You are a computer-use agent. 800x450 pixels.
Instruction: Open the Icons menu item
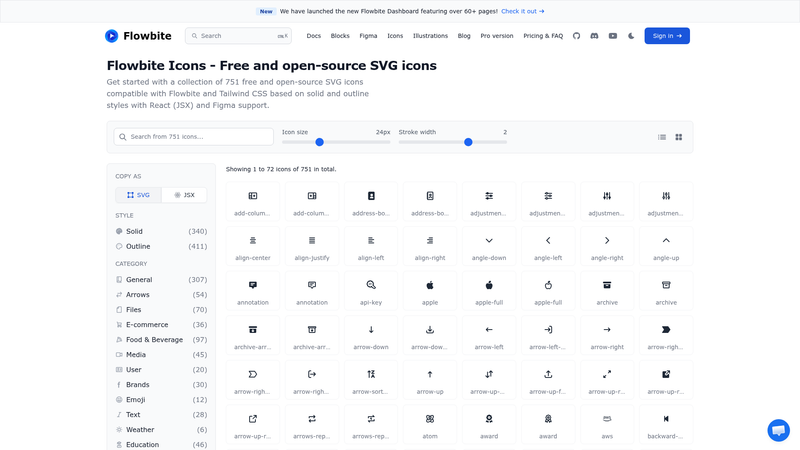pyautogui.click(x=395, y=36)
